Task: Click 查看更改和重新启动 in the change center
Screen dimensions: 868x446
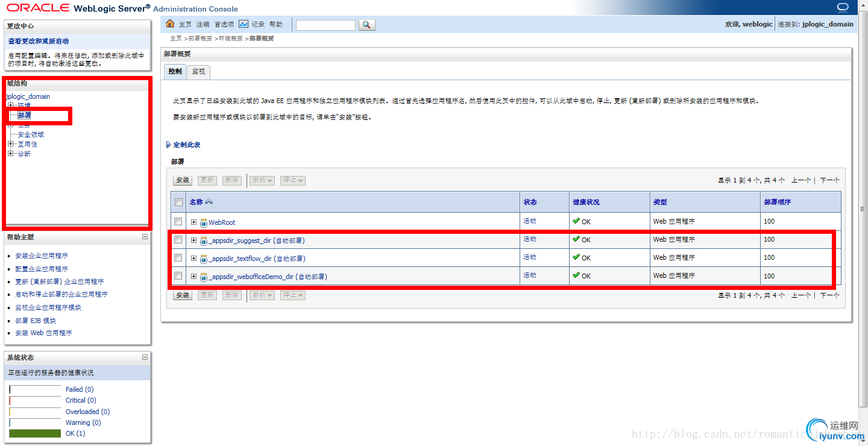Action: [x=39, y=41]
